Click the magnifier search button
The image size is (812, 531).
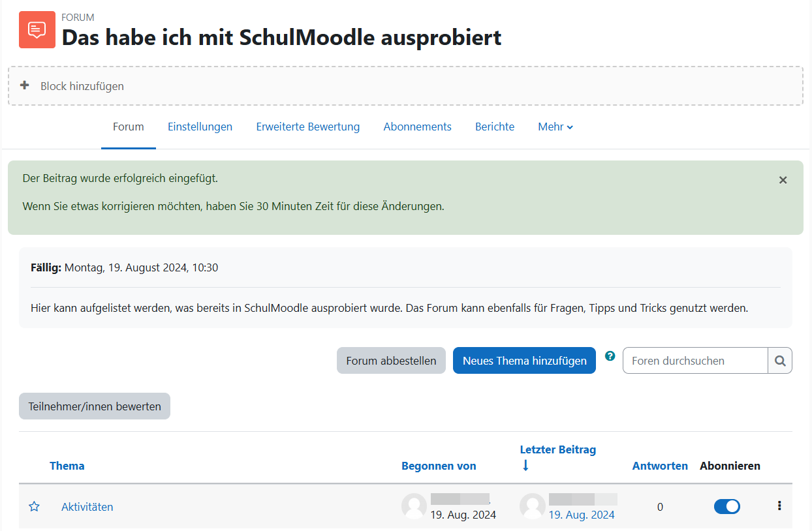pyautogui.click(x=780, y=360)
